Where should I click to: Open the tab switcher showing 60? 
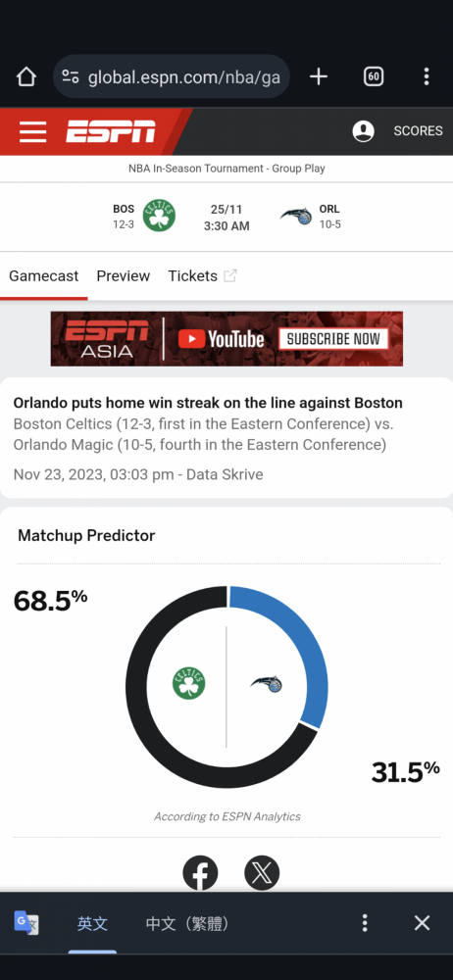pos(374,76)
